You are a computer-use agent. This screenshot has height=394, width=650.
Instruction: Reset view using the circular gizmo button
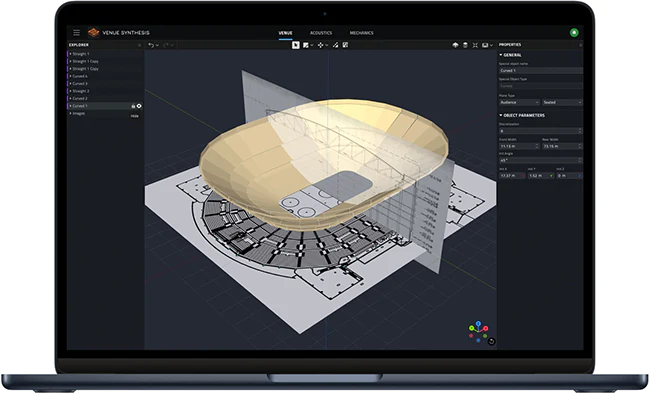coord(491,341)
